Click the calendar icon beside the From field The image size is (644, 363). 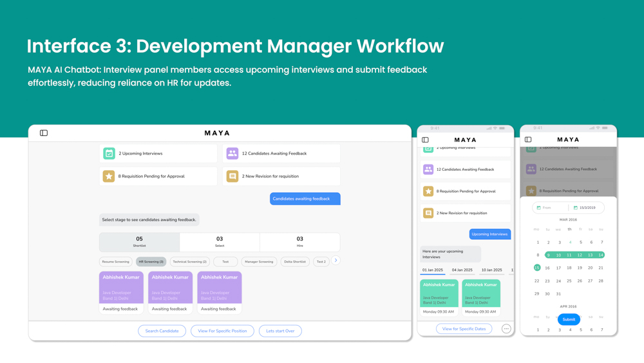539,208
